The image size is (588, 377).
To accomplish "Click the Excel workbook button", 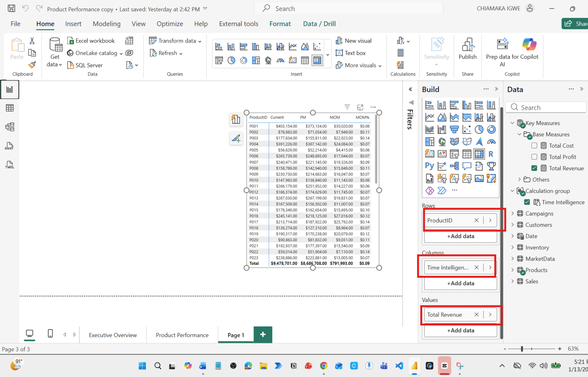I will (x=91, y=41).
